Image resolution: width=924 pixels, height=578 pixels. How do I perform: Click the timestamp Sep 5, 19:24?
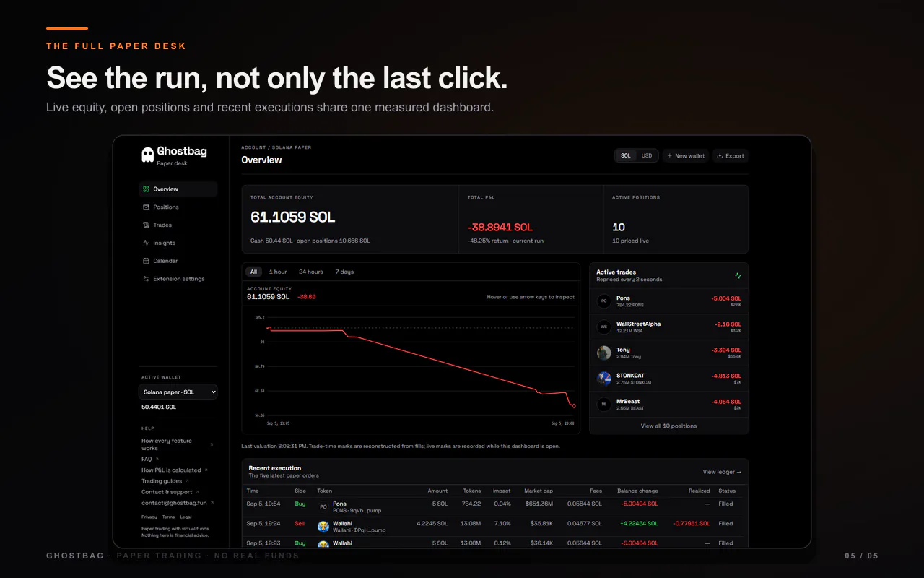click(x=263, y=524)
